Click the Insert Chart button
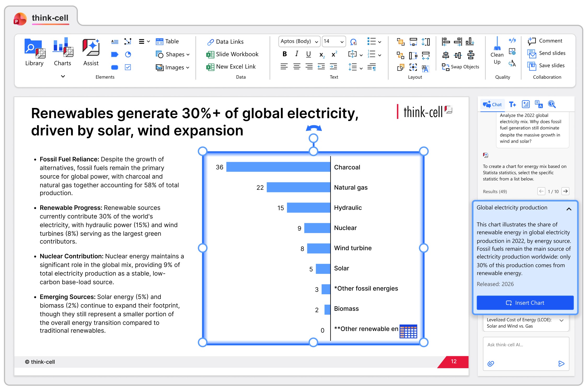Screen dimensions: 588x392 coord(525,303)
